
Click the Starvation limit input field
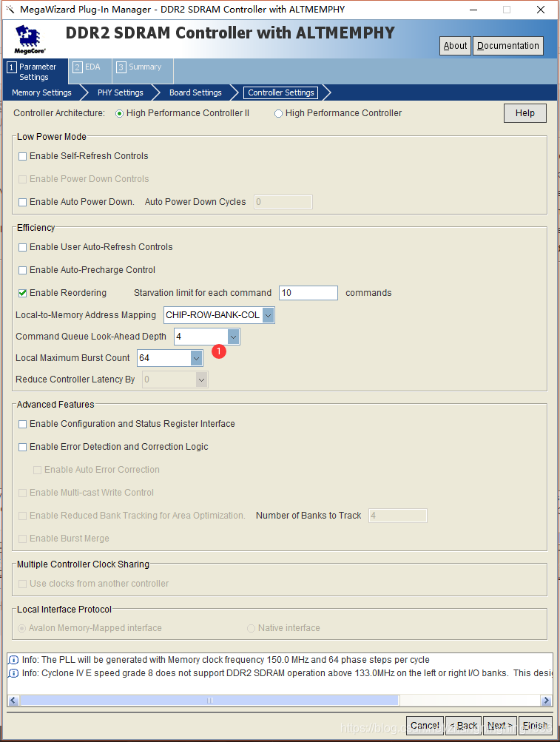(x=308, y=293)
